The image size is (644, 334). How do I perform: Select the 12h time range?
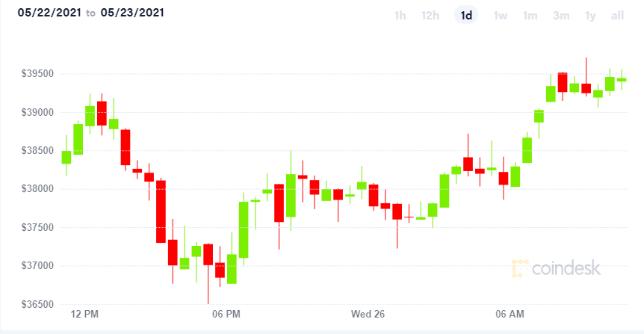tap(430, 16)
